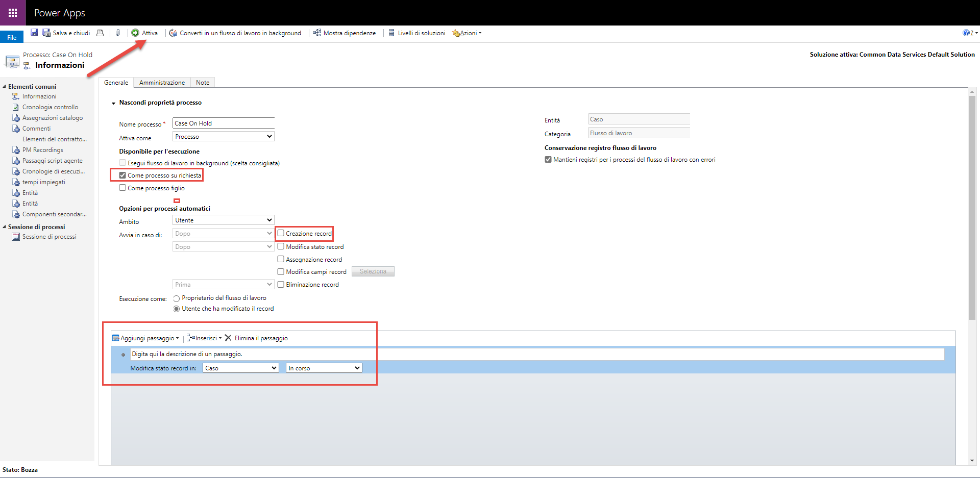Click the Nome processo input field
The height and width of the screenshot is (478, 980).
(x=224, y=123)
